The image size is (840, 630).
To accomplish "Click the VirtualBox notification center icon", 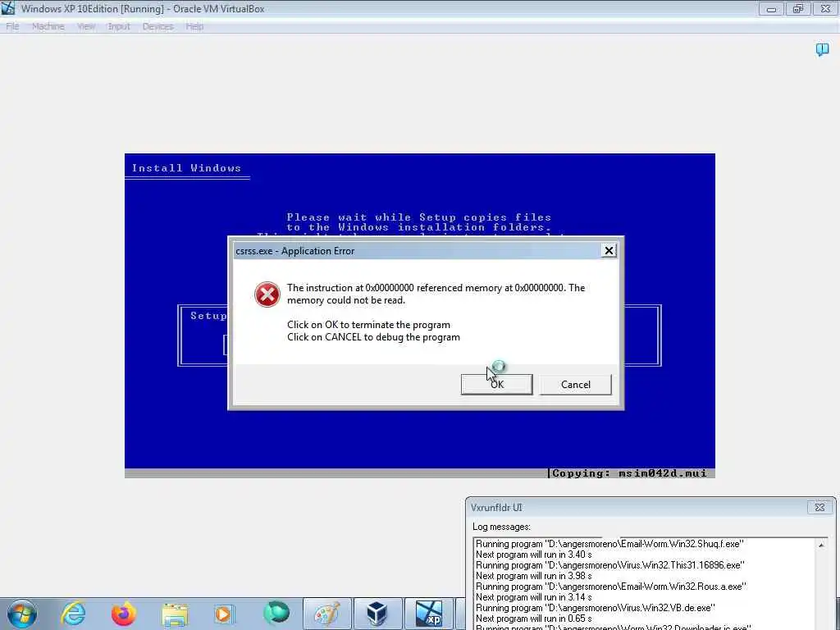I will (822, 50).
